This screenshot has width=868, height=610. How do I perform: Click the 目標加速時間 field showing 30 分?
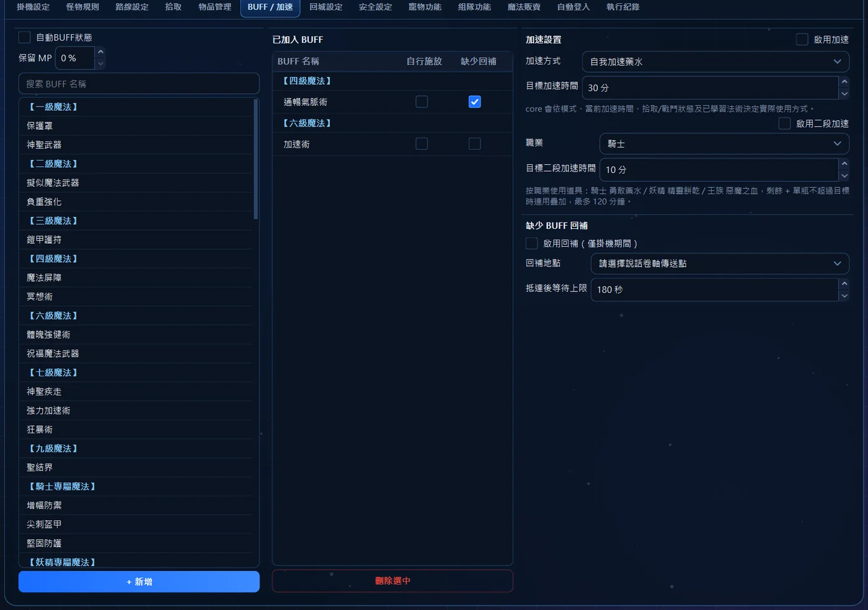[x=711, y=87]
